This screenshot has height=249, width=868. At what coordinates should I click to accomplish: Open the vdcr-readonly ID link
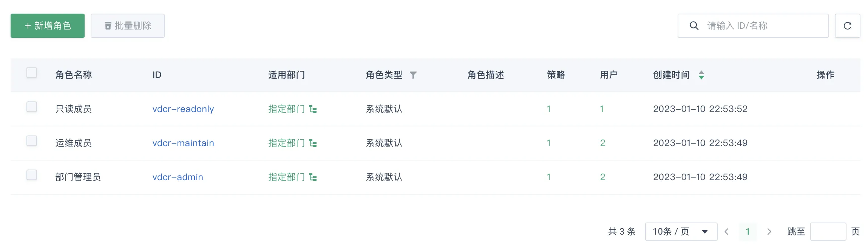183,109
